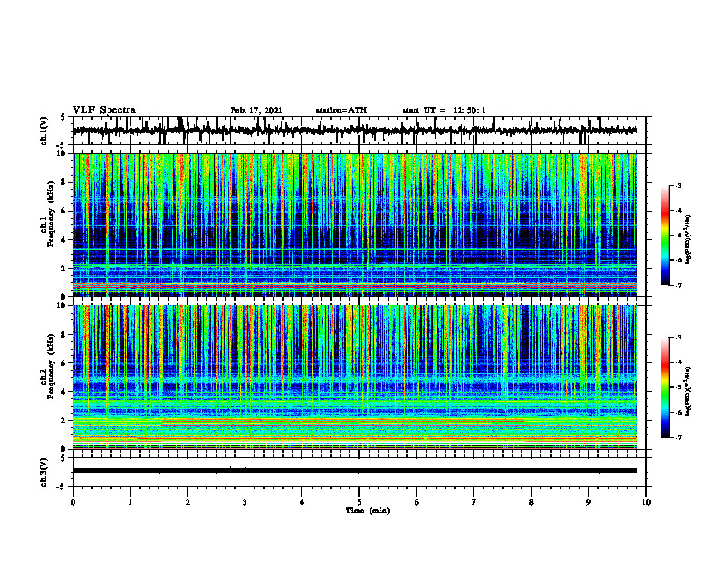
Task: Click the "station= ATH" header label
Action: [341, 110]
